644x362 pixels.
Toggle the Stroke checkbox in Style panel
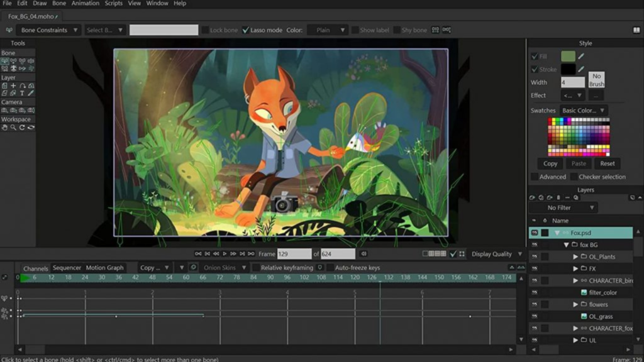[536, 69]
